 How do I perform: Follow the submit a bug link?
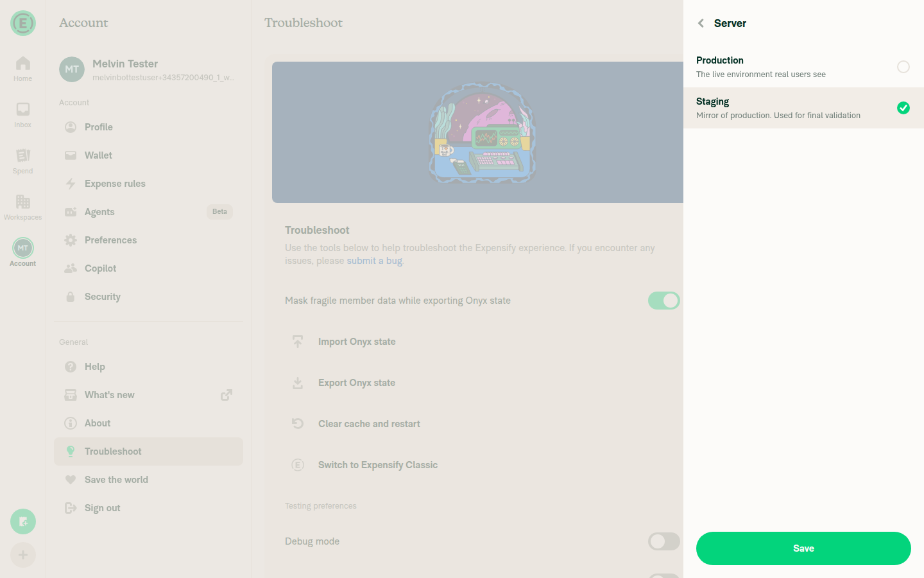(375, 261)
